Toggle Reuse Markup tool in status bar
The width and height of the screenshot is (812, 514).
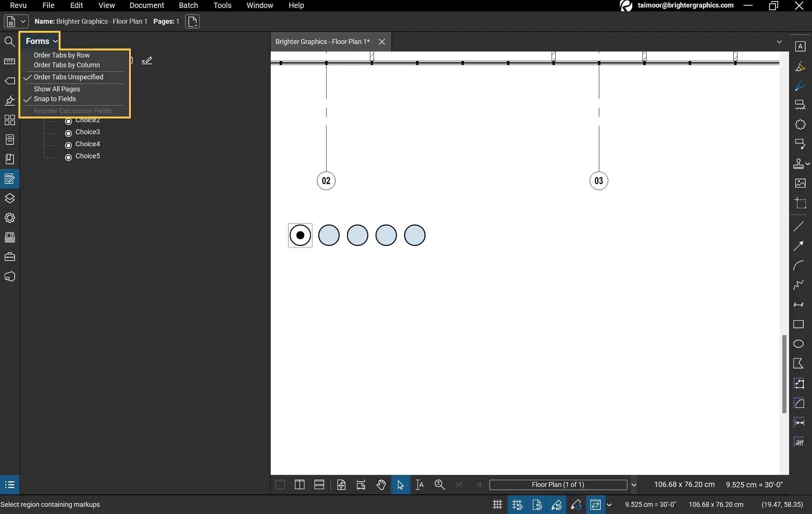(x=576, y=505)
